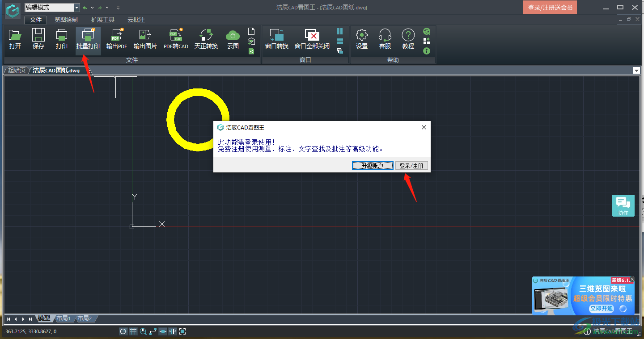This screenshot has width=644, height=339.
Task: Tile windows horizontally with the two-row icon
Action: click(x=340, y=41)
